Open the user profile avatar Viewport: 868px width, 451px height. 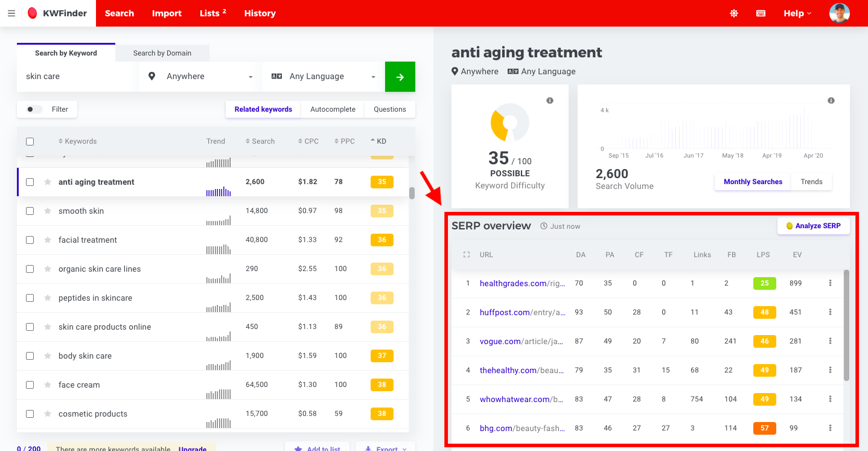click(x=839, y=13)
